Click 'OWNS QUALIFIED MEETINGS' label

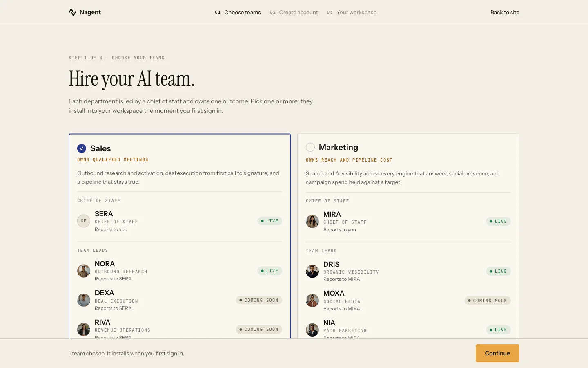113,160
